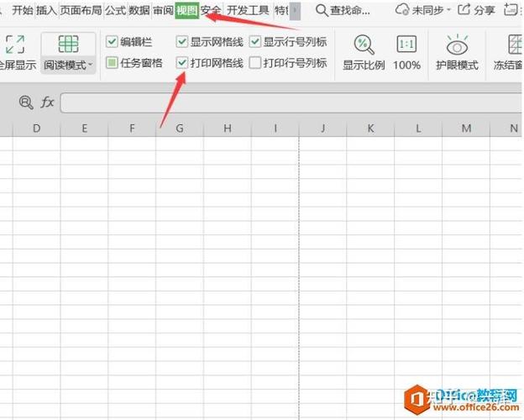Select column L header
524x420 pixels.
click(x=418, y=128)
